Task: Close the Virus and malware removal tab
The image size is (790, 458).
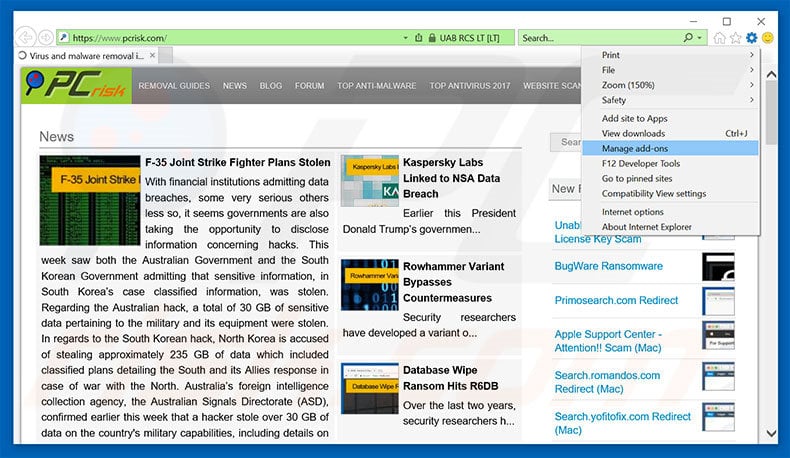Action: point(153,55)
